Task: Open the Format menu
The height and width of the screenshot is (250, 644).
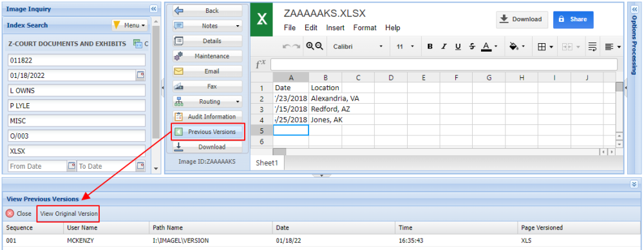Action: 365,28
